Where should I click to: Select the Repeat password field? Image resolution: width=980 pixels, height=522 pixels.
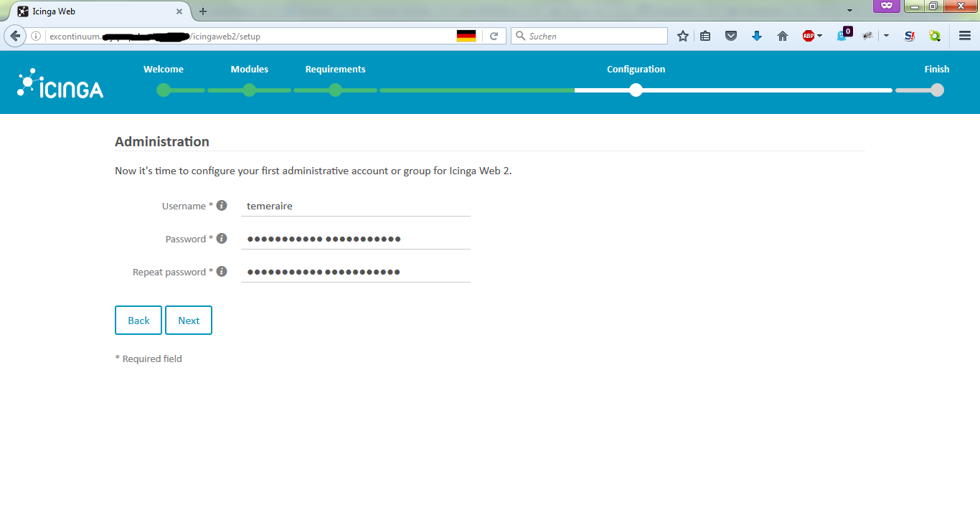[x=356, y=272]
